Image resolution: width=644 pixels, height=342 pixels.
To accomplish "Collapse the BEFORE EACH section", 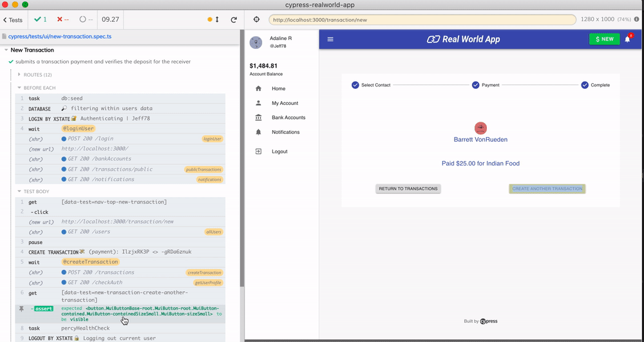I will [36, 88].
